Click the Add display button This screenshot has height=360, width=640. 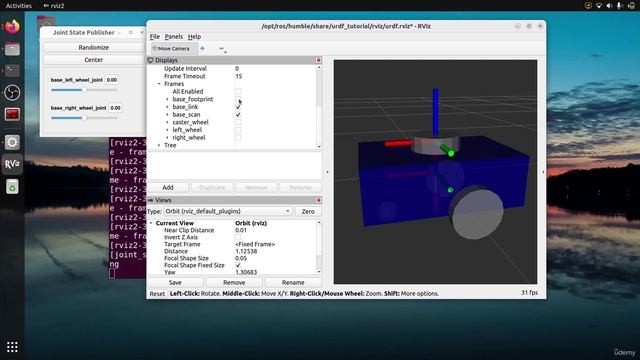coord(168,187)
